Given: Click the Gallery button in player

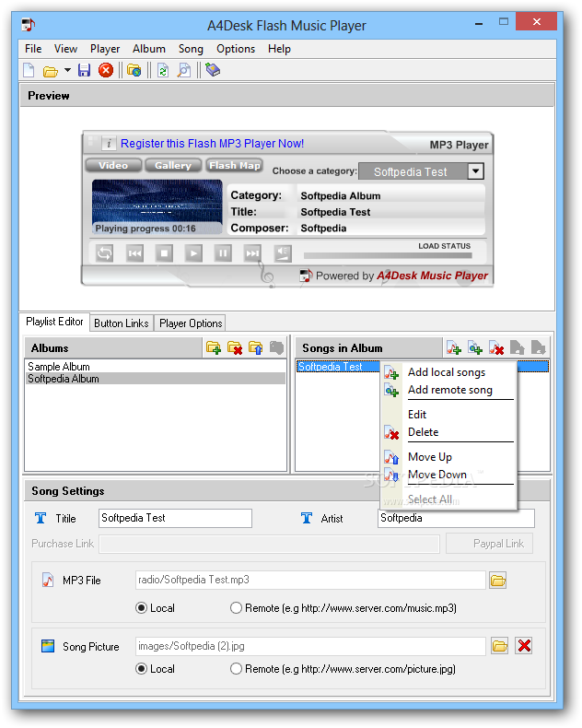Looking at the screenshot, I should coord(173,165).
